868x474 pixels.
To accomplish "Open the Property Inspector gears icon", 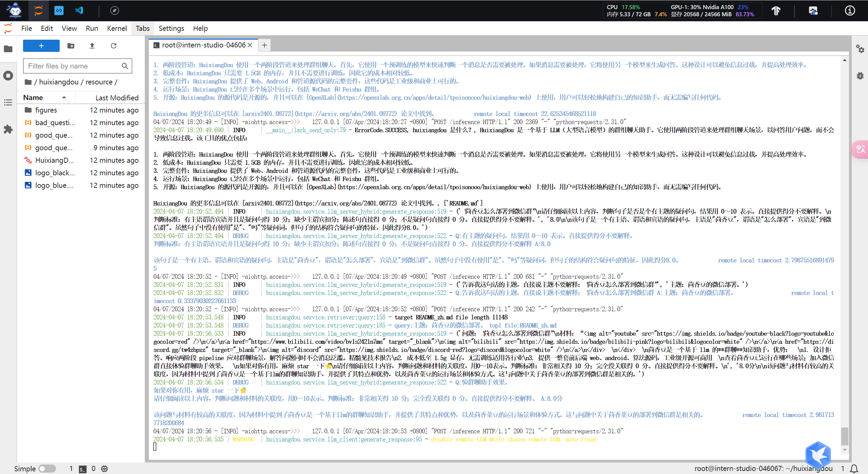I will 860,49.
